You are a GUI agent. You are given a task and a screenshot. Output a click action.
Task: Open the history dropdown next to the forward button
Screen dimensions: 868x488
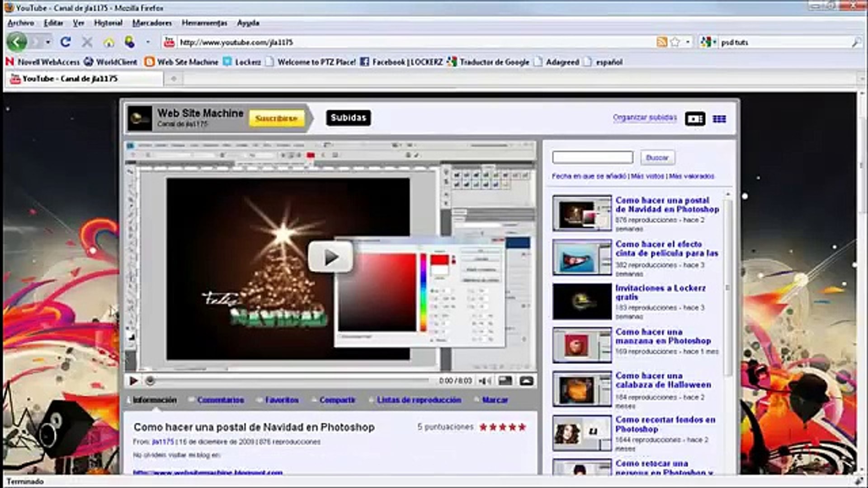[48, 42]
